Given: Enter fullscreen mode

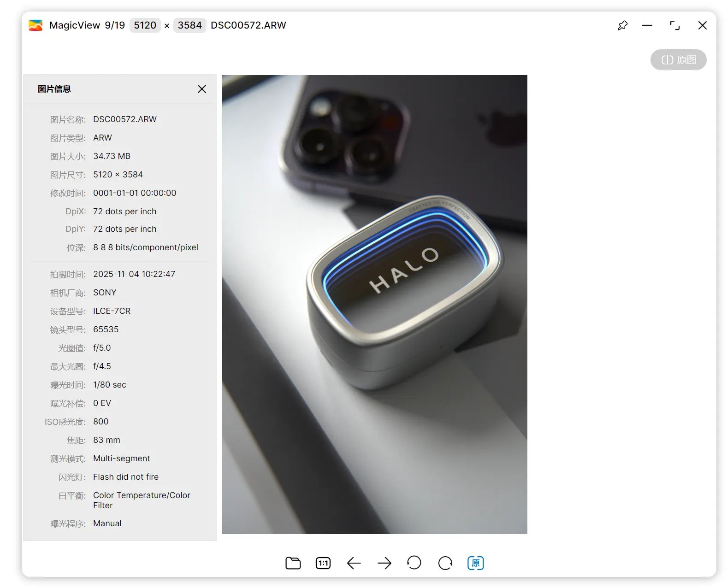Looking at the screenshot, I should pos(675,25).
